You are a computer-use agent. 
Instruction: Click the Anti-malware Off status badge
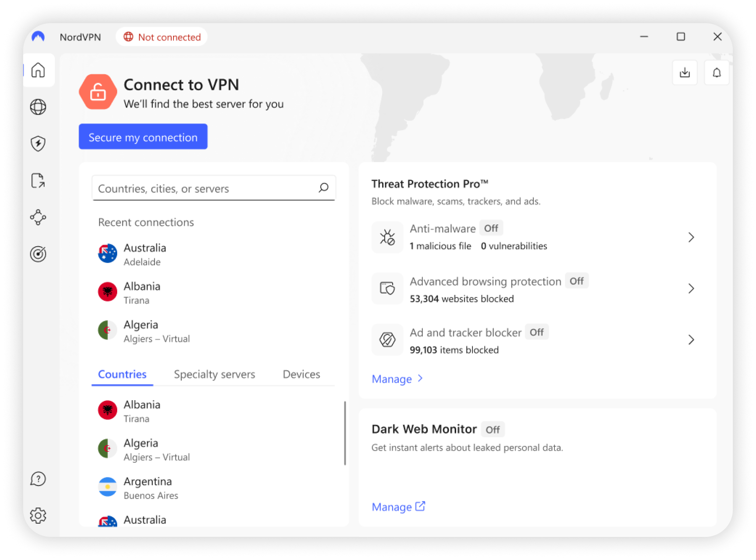[491, 228]
